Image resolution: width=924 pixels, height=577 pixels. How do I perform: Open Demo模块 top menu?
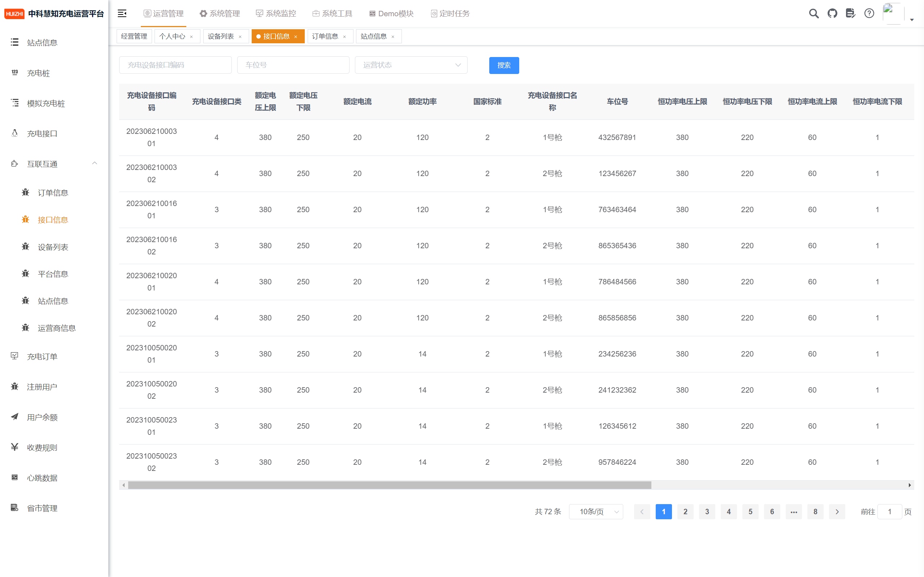[391, 13]
